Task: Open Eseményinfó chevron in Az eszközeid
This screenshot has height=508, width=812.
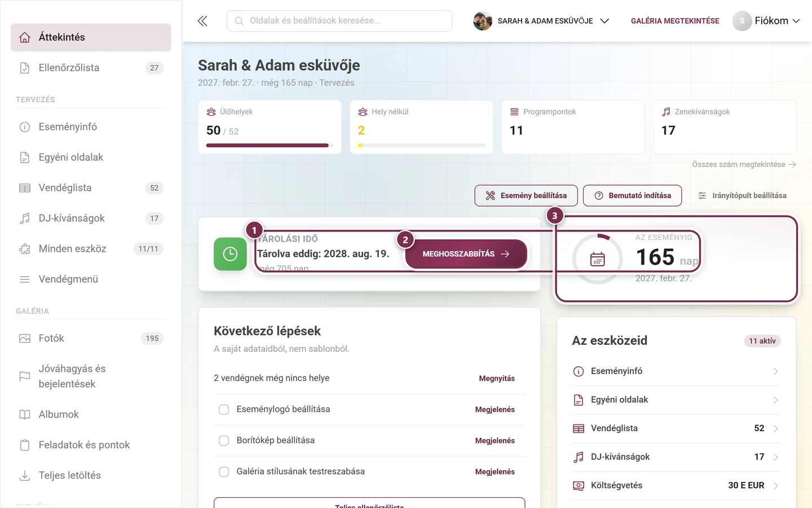Action: pos(776,371)
